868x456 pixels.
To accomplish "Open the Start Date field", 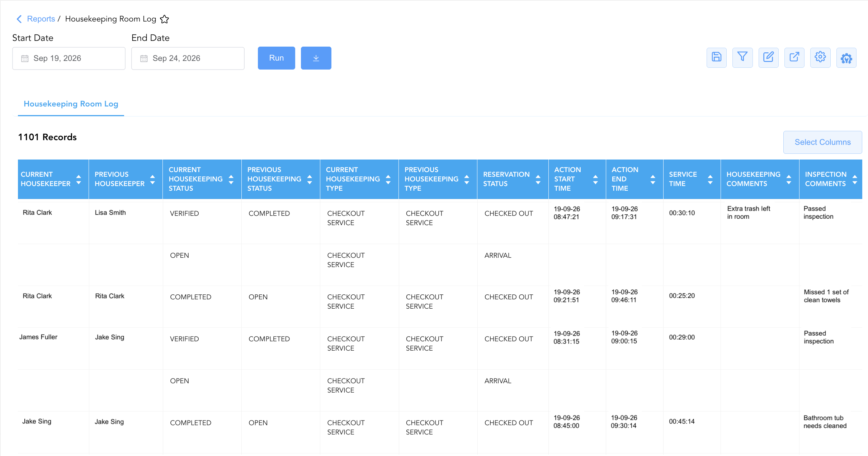I will (69, 58).
